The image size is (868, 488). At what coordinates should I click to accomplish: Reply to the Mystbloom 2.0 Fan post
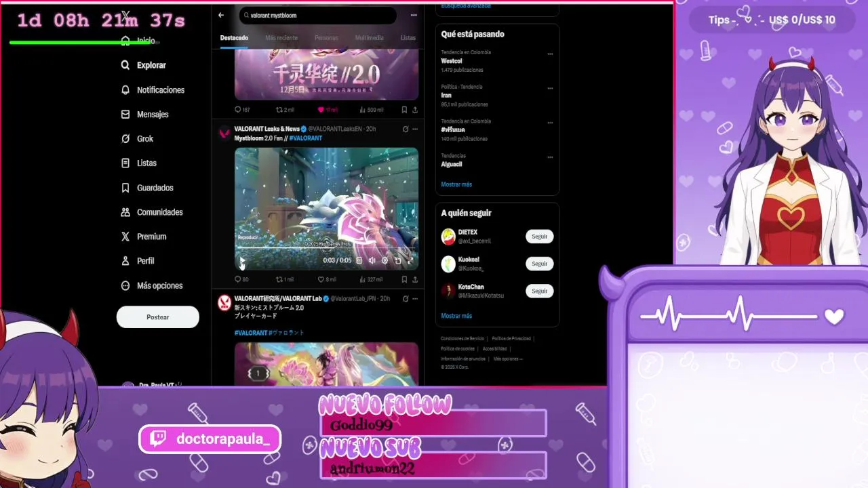[241, 279]
